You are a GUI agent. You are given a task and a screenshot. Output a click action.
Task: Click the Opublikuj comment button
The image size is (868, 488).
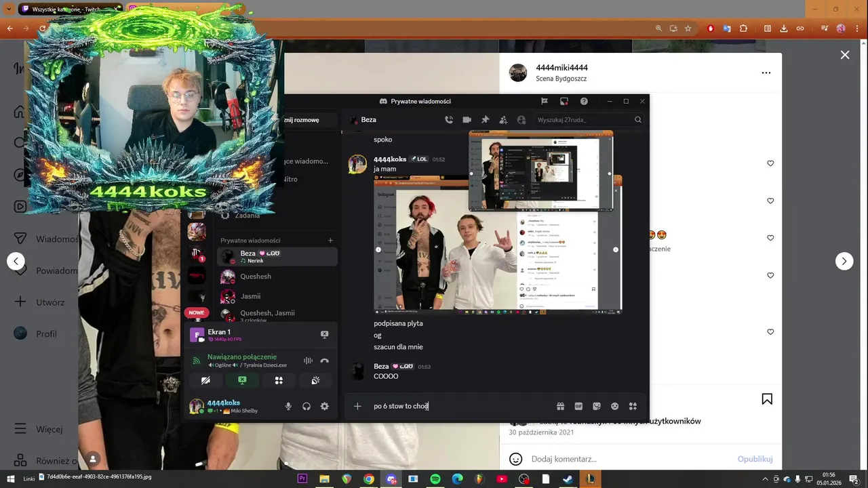coord(755,459)
